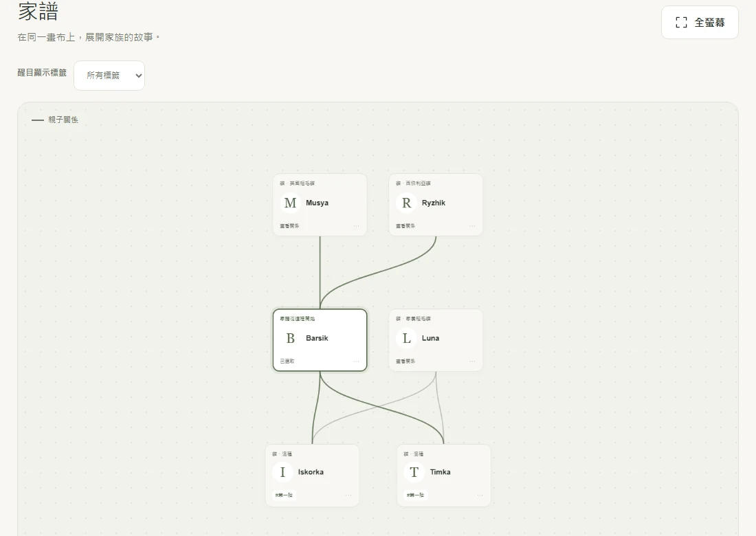
Task: Open the three-dot menu on Luna's card
Action: (x=473, y=361)
